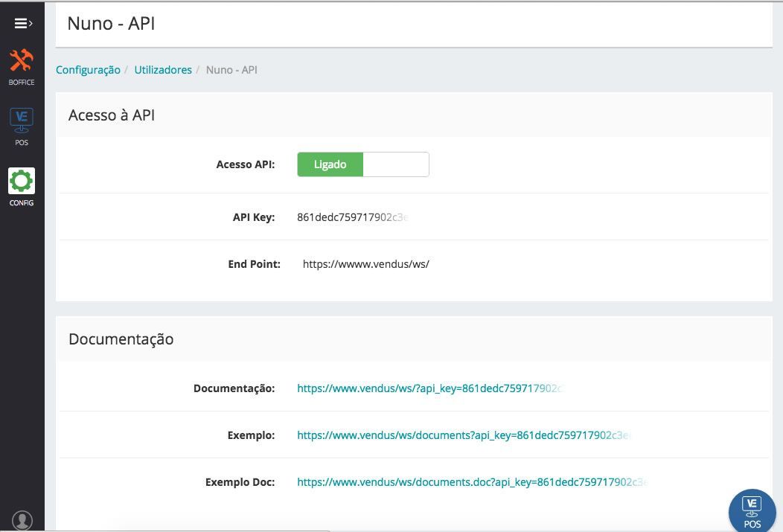Open the user profile avatar
783x532 pixels.
pyautogui.click(x=22, y=521)
